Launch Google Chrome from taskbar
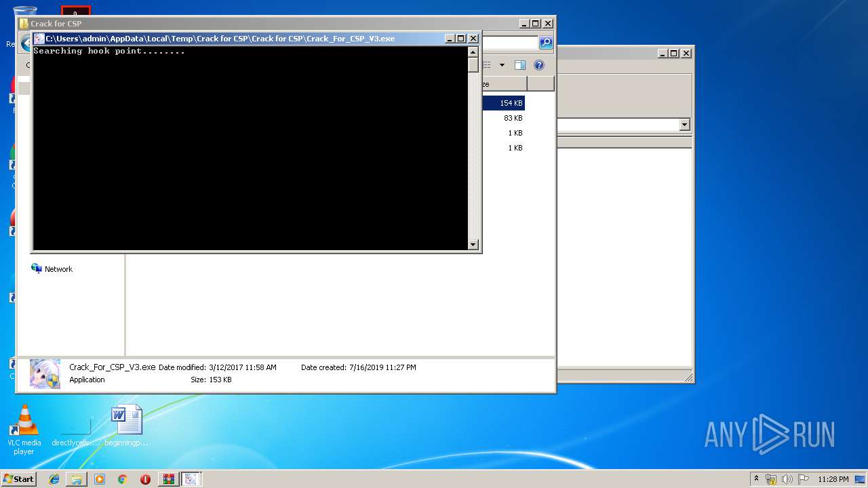868x488 pixels. point(122,479)
